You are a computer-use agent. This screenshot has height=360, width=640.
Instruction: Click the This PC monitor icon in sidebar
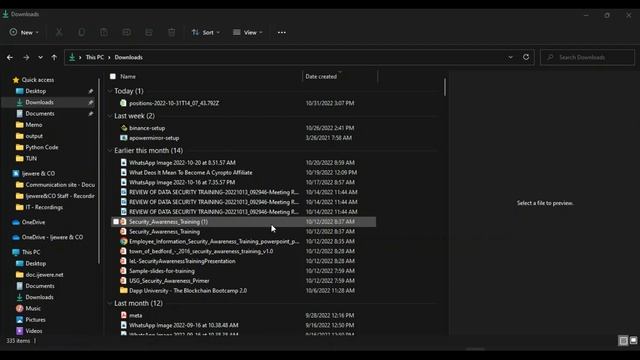click(x=16, y=252)
